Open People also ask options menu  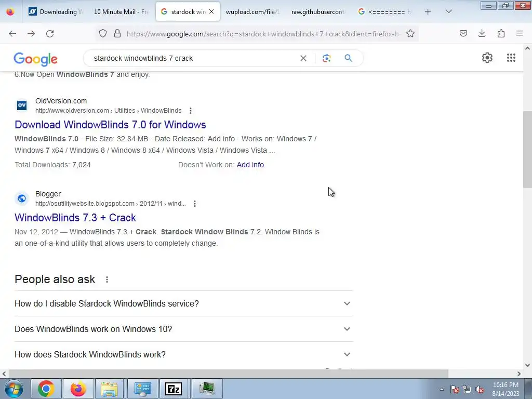click(107, 280)
